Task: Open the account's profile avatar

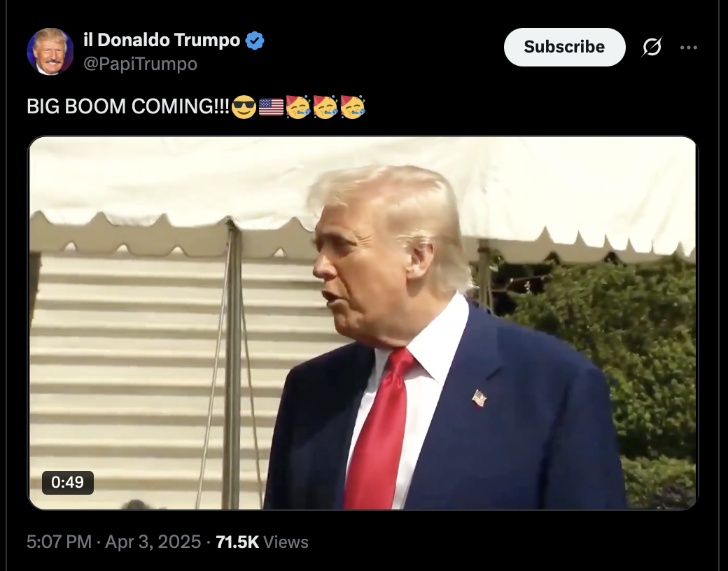Action: (50, 52)
